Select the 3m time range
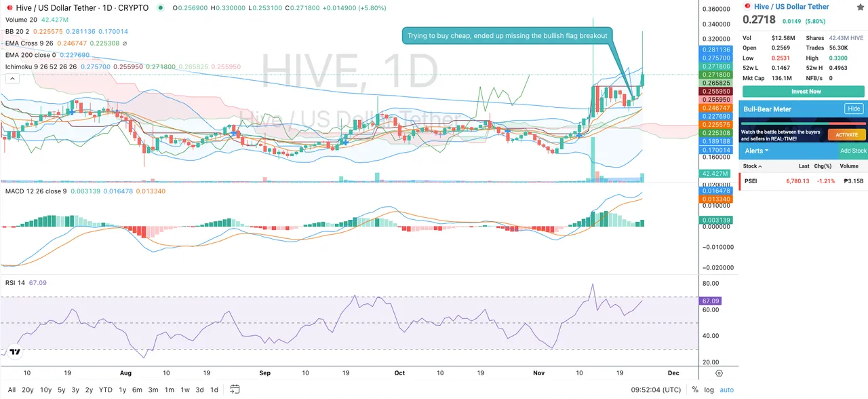The image size is (868, 399). coord(153,389)
